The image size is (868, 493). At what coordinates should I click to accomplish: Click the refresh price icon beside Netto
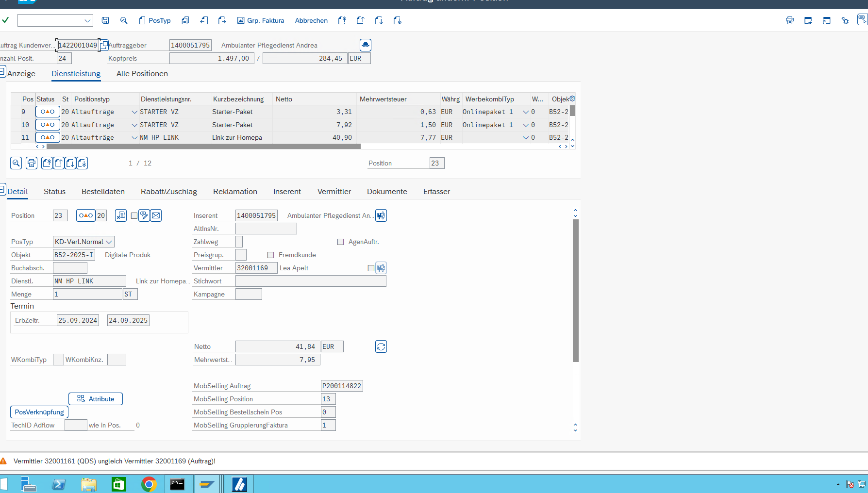point(381,346)
